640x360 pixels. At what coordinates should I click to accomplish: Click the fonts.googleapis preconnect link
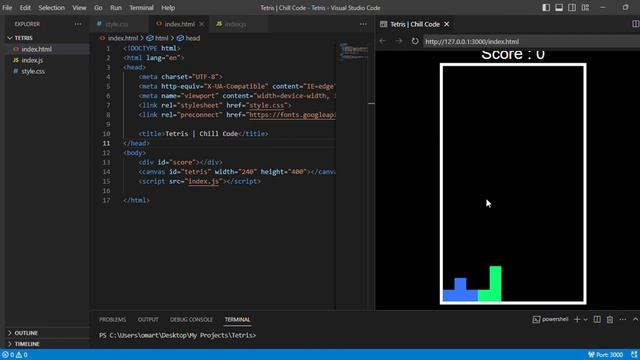292,115
